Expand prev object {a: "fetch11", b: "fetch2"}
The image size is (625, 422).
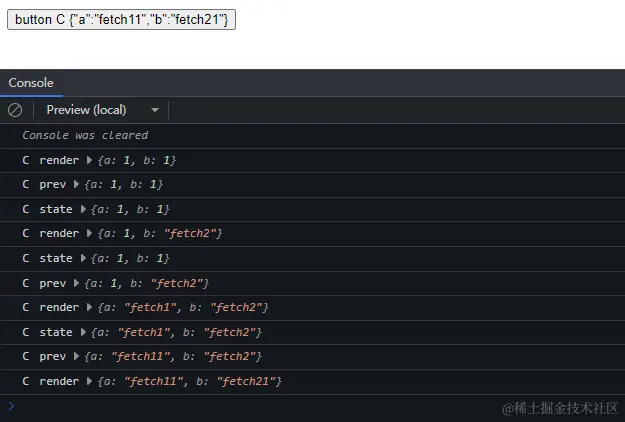tap(77, 356)
